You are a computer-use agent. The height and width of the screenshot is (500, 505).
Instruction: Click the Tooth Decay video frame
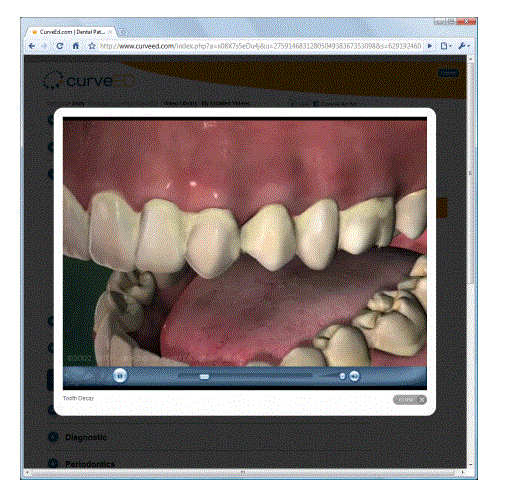[245, 242]
